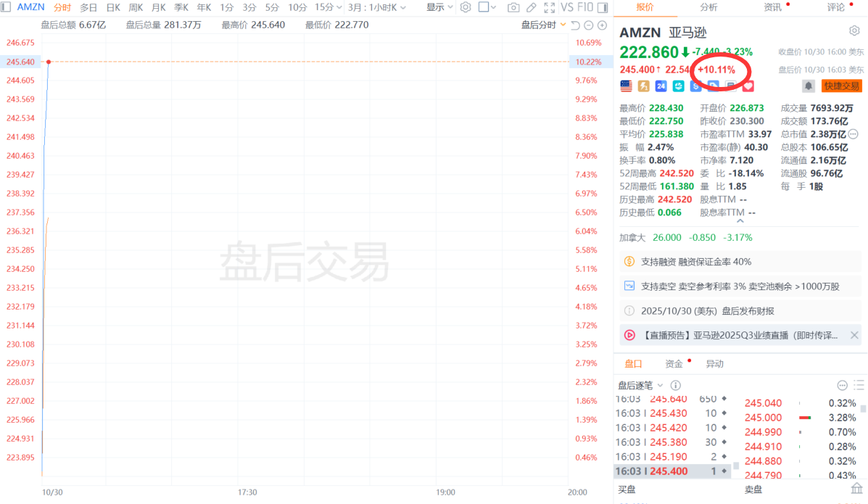Switch order book list view icon
This screenshot has height=504, width=868.
(859, 385)
